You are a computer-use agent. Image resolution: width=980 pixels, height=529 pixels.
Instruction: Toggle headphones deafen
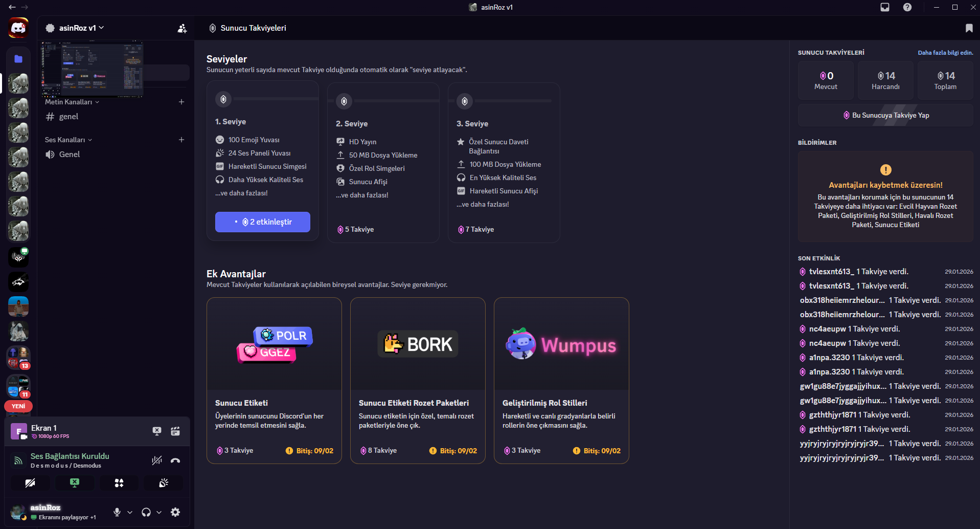(x=146, y=512)
